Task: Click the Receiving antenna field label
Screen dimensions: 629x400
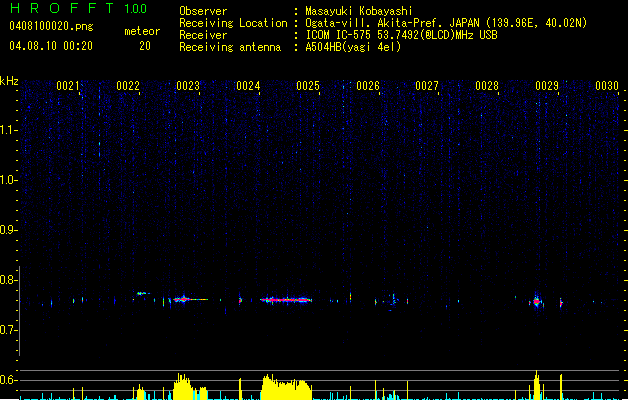Action: pos(230,47)
